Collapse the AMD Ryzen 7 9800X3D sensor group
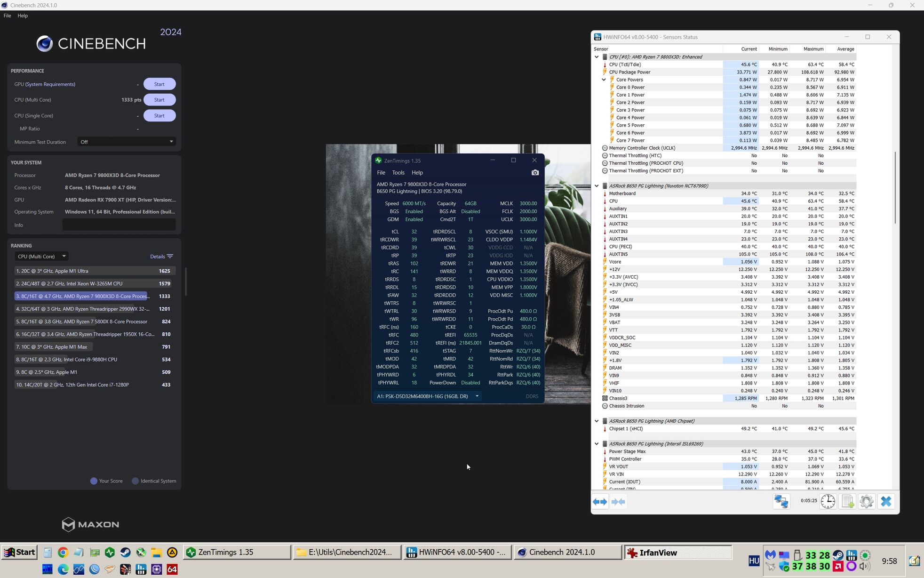The image size is (924, 578). 597,57
